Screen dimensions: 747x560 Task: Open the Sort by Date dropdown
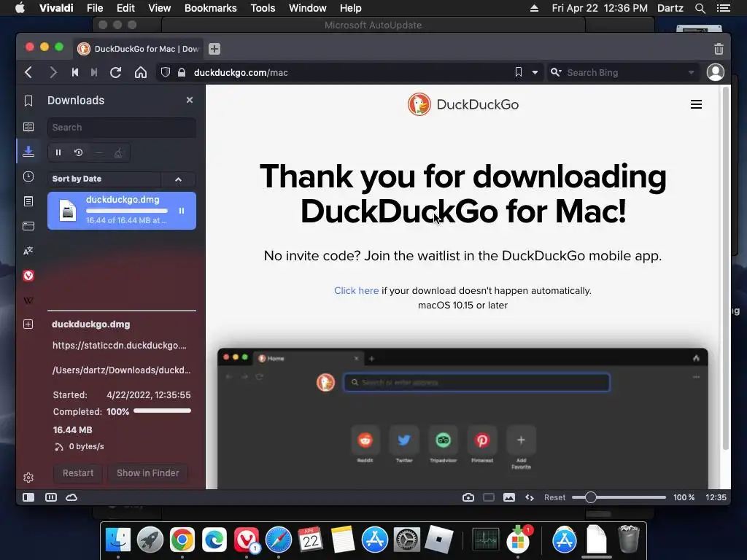104,179
